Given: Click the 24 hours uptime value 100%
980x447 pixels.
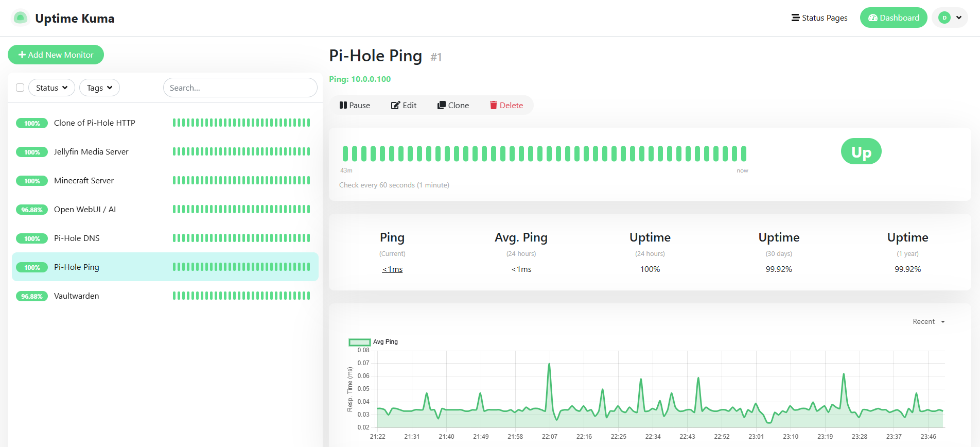Looking at the screenshot, I should click(650, 269).
